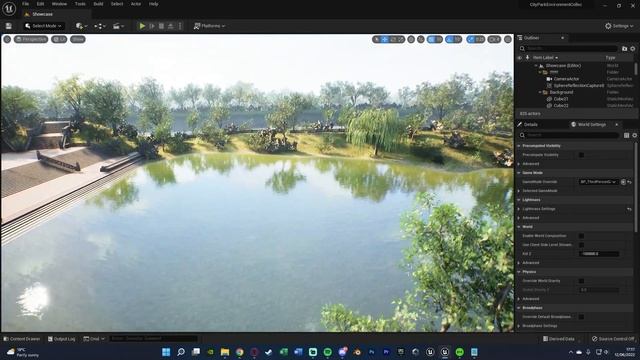Click the Eject button in play controls
The width and height of the screenshot is (640, 360).
click(x=171, y=26)
